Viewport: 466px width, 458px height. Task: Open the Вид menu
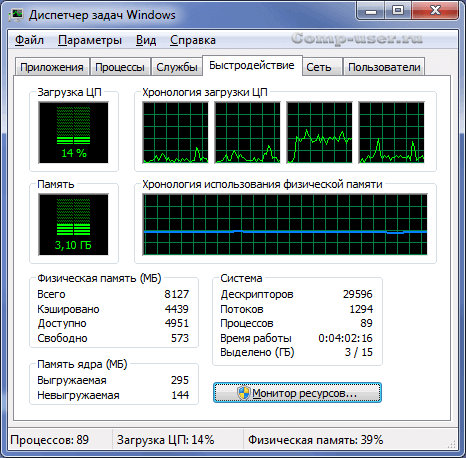point(146,40)
